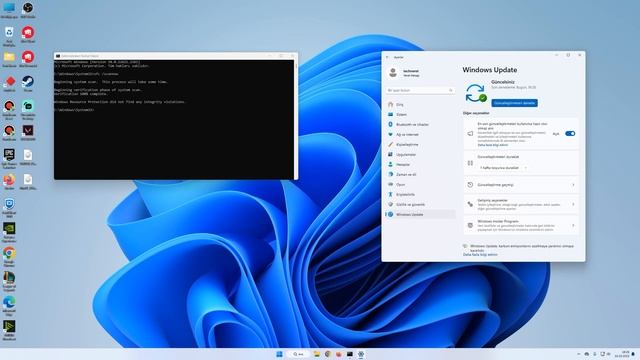Open Epic Games Launcher desktop icon
The width and height of the screenshot is (640, 360).
(x=9, y=158)
